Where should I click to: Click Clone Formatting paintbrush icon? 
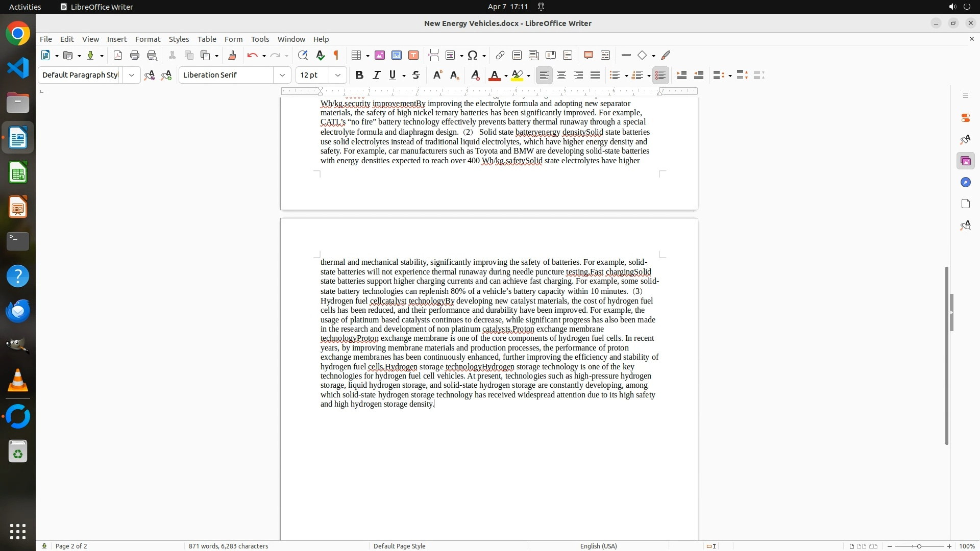coord(232,56)
